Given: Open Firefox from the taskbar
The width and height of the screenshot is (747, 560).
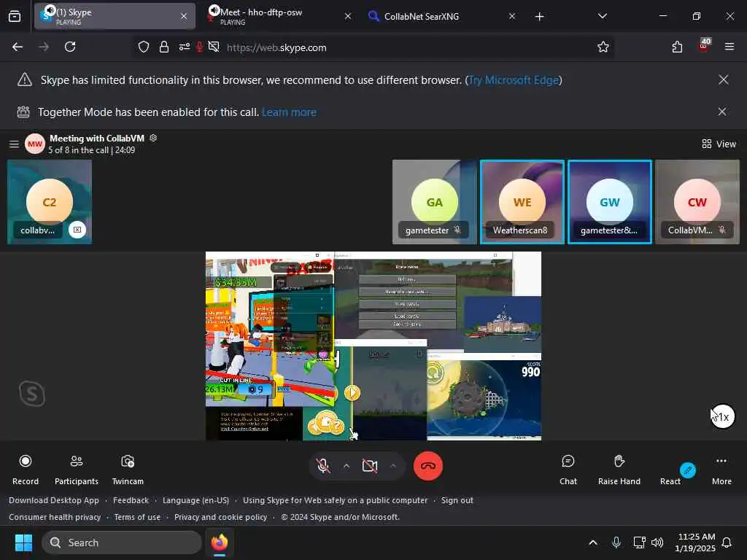Looking at the screenshot, I should point(219,542).
